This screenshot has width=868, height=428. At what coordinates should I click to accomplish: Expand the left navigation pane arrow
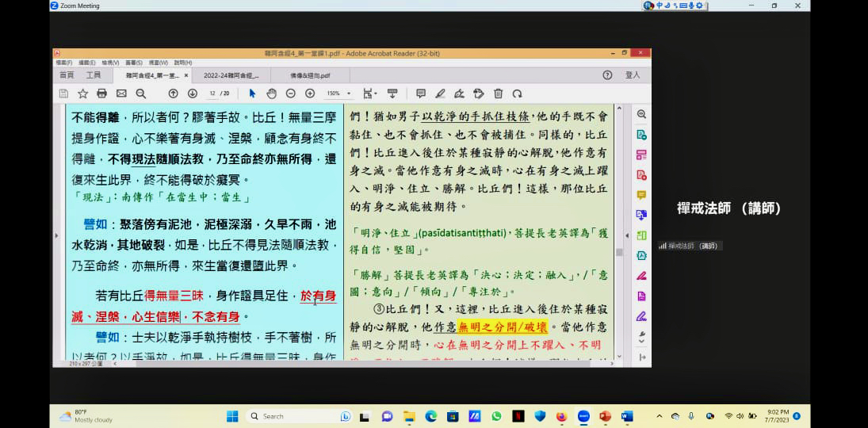(x=55, y=235)
